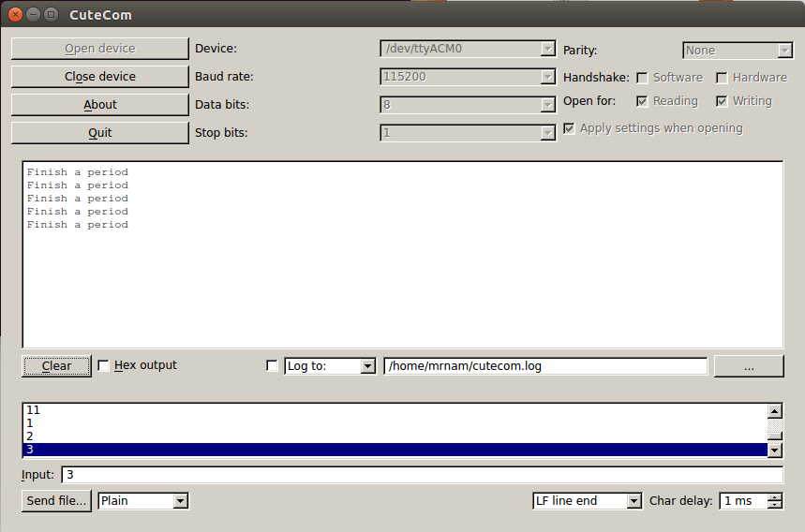Screen dimensions: 805x532
Task: Click the history list scrollbar thumb
Action: pyautogui.click(x=775, y=436)
